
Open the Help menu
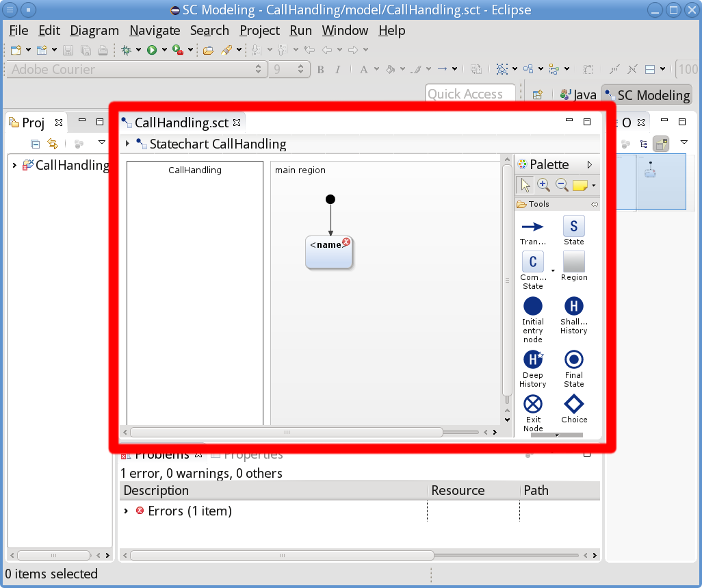(392, 30)
